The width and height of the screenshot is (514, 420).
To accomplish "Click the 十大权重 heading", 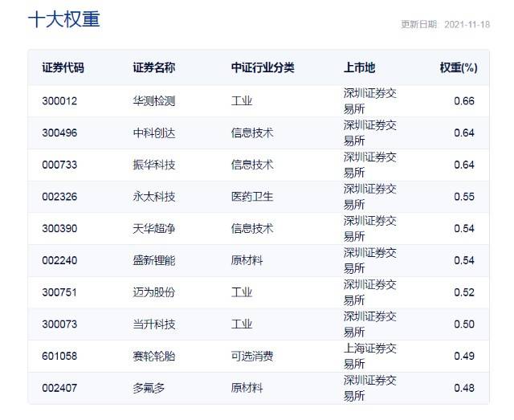I will pyautogui.click(x=64, y=19).
